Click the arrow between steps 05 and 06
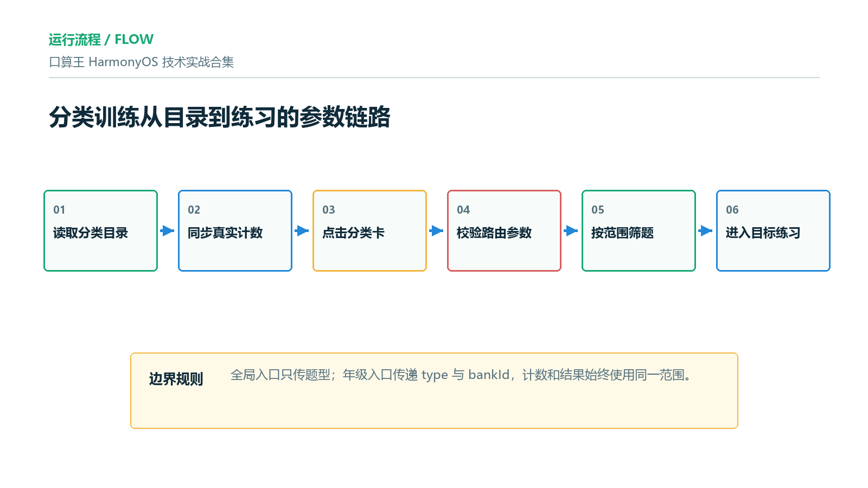 point(706,231)
